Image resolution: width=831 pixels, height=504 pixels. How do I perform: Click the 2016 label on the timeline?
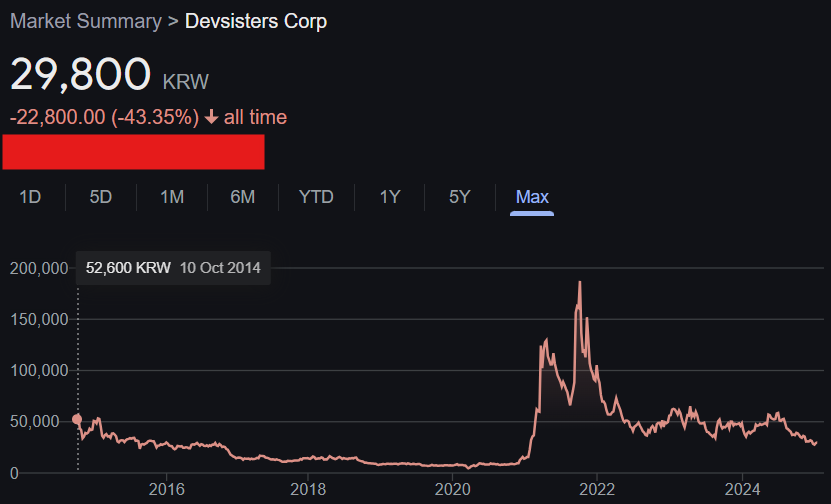point(167,489)
